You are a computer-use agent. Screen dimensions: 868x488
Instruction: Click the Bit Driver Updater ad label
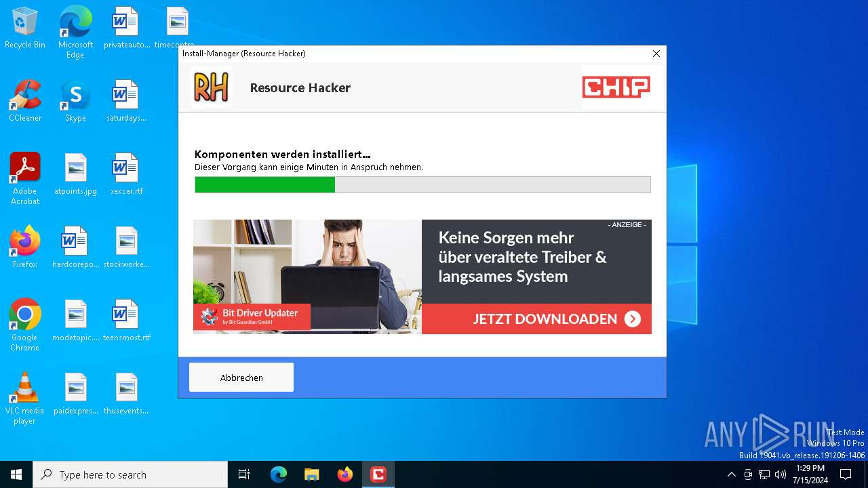click(252, 317)
